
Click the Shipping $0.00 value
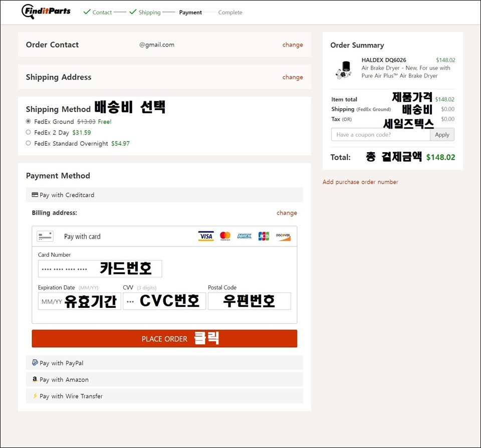tap(448, 109)
